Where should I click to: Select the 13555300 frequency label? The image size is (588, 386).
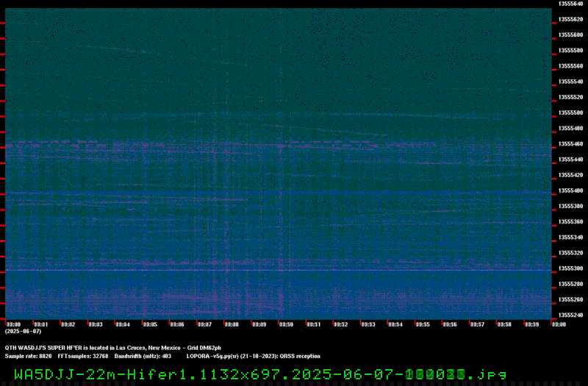pos(571,268)
